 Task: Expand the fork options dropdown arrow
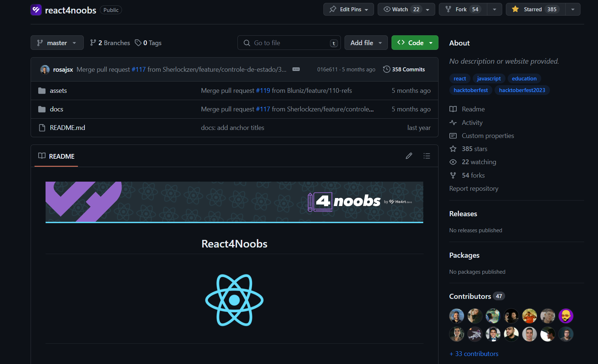coord(495,9)
